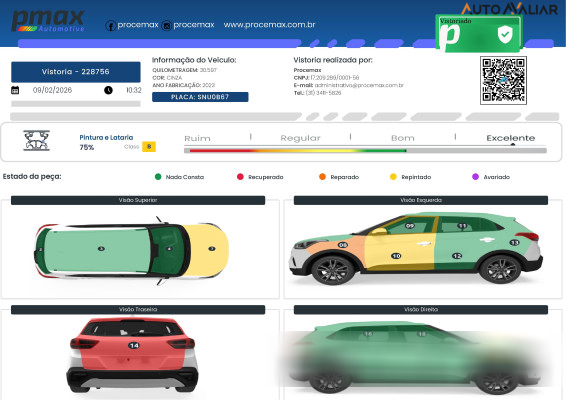Click the Instagram procemax icon
The height and width of the screenshot is (400, 566).
pyautogui.click(x=166, y=26)
